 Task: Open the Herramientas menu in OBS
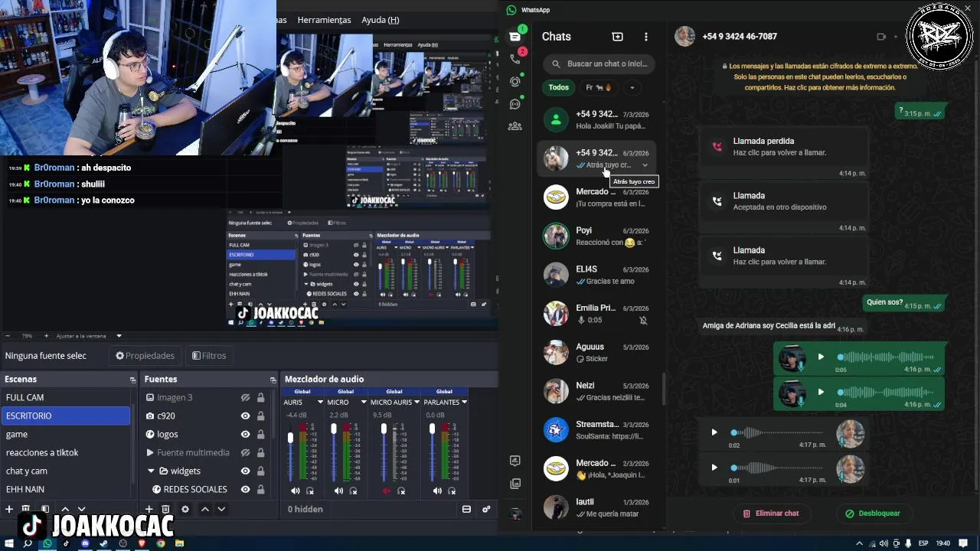pos(324,20)
